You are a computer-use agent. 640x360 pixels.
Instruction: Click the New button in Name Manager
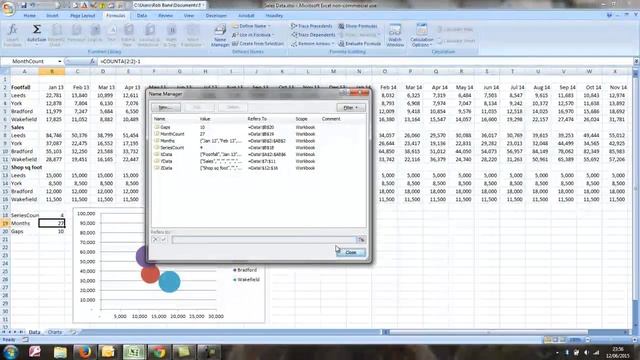166,107
